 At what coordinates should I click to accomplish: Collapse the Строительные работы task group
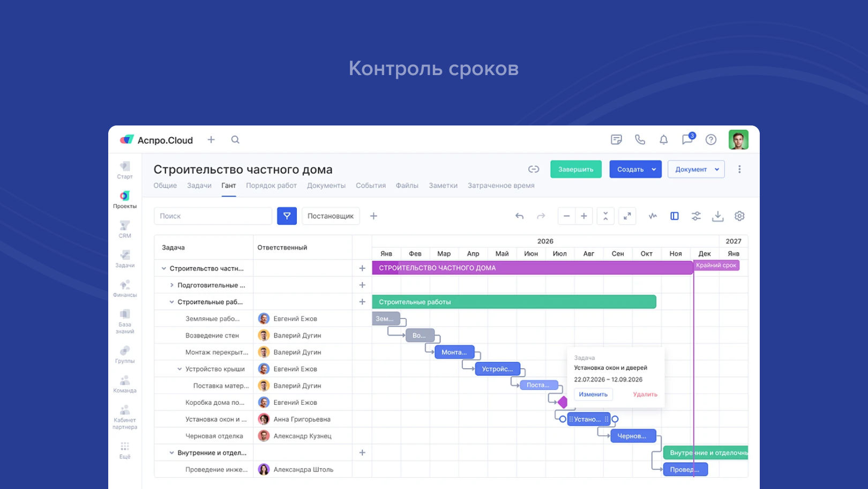pyautogui.click(x=171, y=302)
